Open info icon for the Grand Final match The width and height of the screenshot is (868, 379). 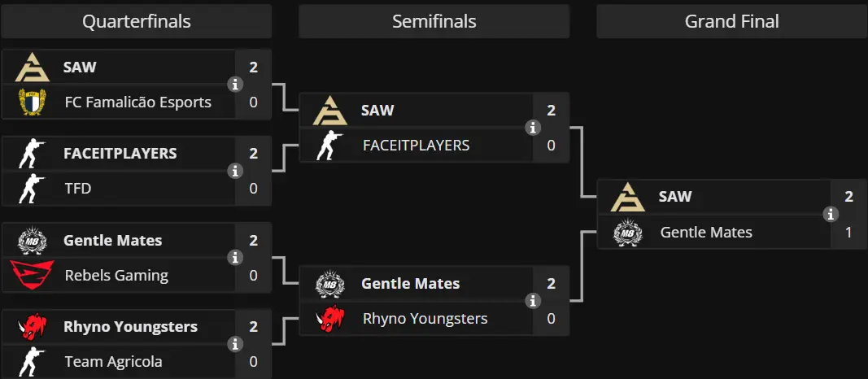[831, 214]
